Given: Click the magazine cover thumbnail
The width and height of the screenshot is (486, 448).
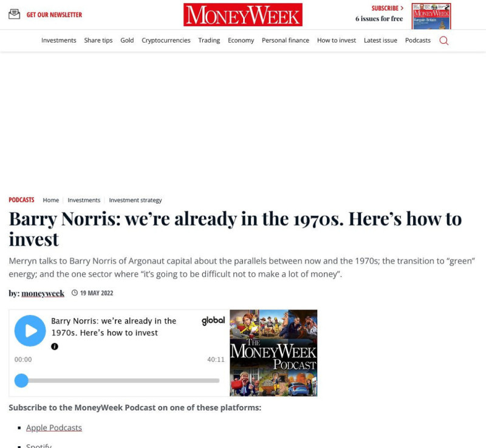Looking at the screenshot, I should tap(431, 16).
